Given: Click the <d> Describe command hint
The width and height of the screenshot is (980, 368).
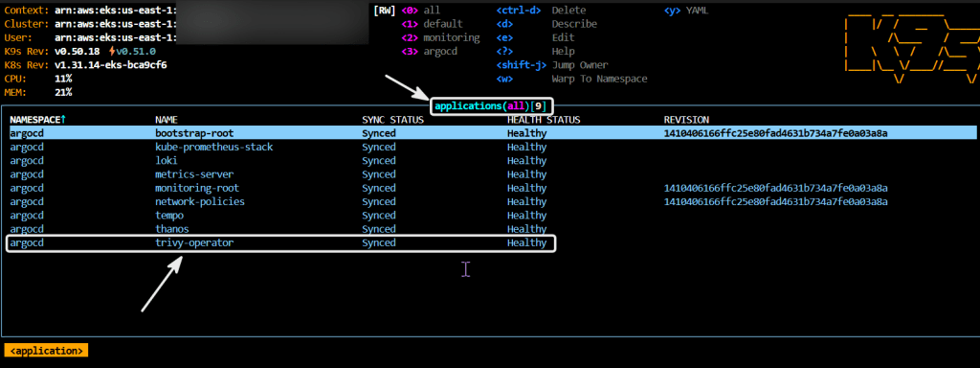Looking at the screenshot, I should coord(546,24).
